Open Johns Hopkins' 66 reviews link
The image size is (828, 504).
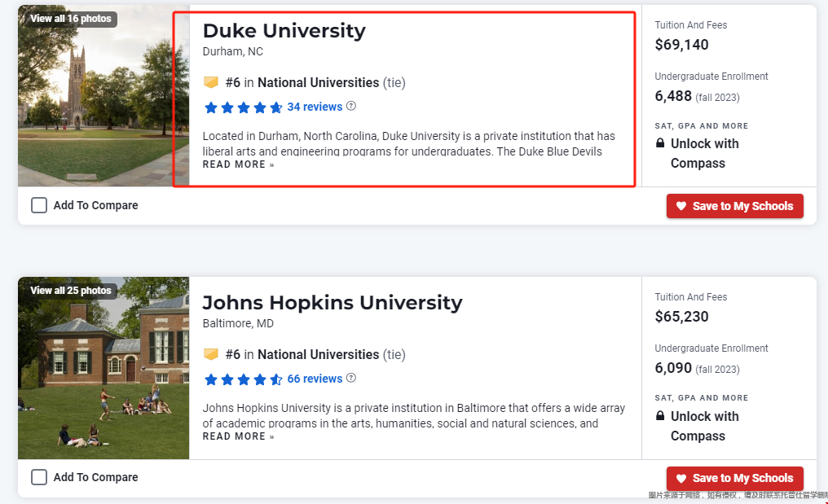click(315, 379)
